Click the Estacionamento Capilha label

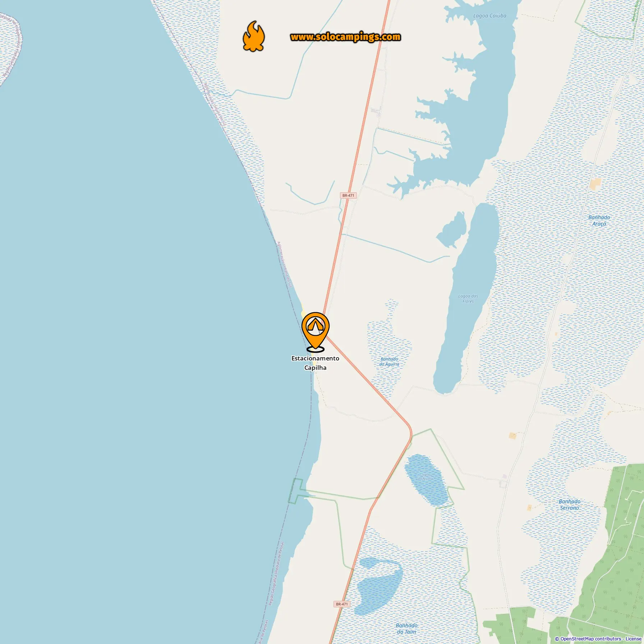pos(315,363)
